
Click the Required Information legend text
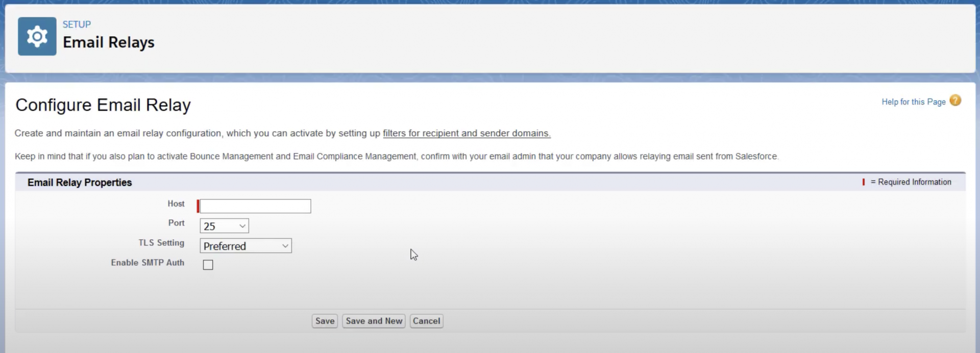(913, 182)
